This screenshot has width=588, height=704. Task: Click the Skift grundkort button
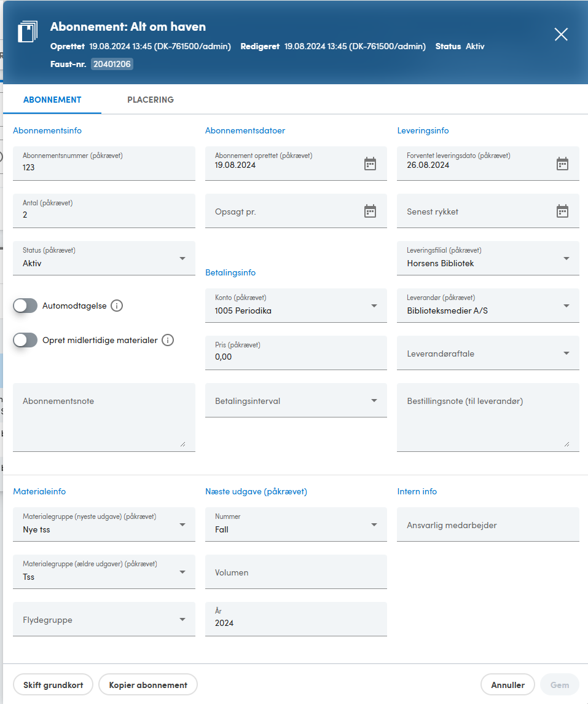(x=53, y=685)
